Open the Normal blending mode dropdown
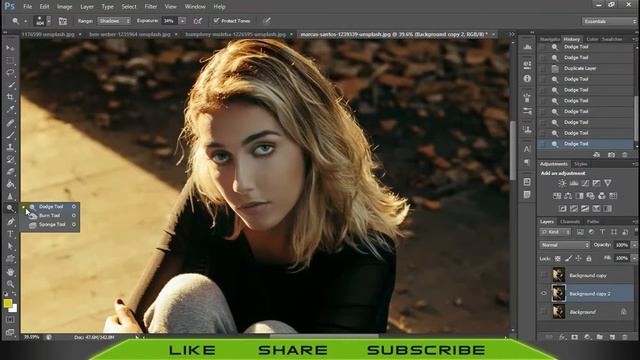The height and width of the screenshot is (360, 640). (564, 245)
